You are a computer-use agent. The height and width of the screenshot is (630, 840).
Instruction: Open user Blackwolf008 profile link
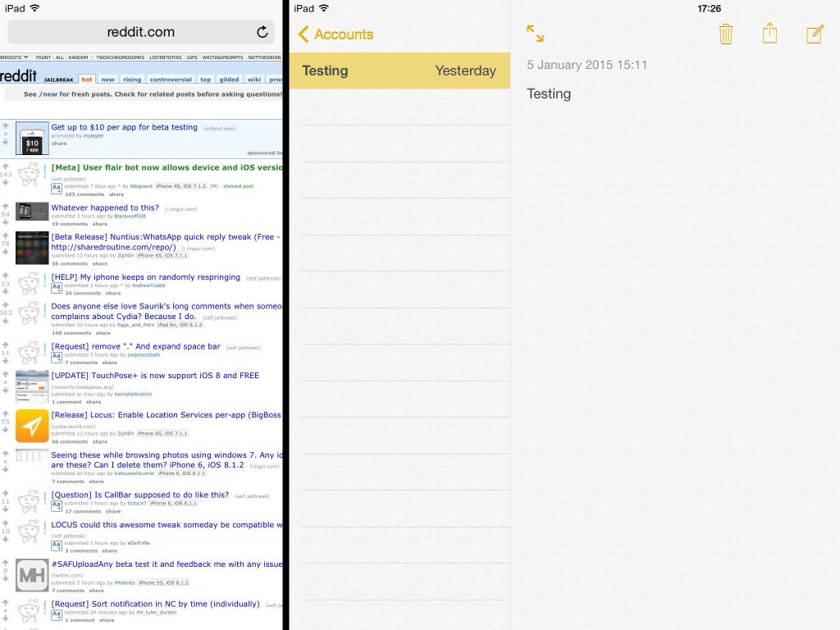(130, 217)
